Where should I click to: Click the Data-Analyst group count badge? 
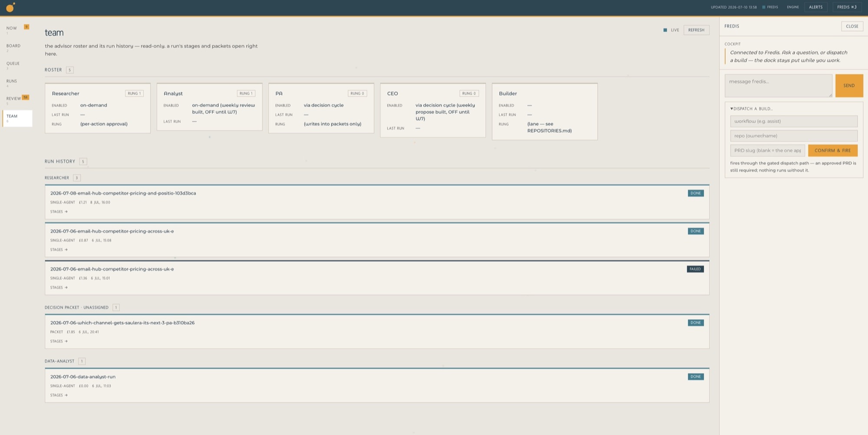point(82,361)
